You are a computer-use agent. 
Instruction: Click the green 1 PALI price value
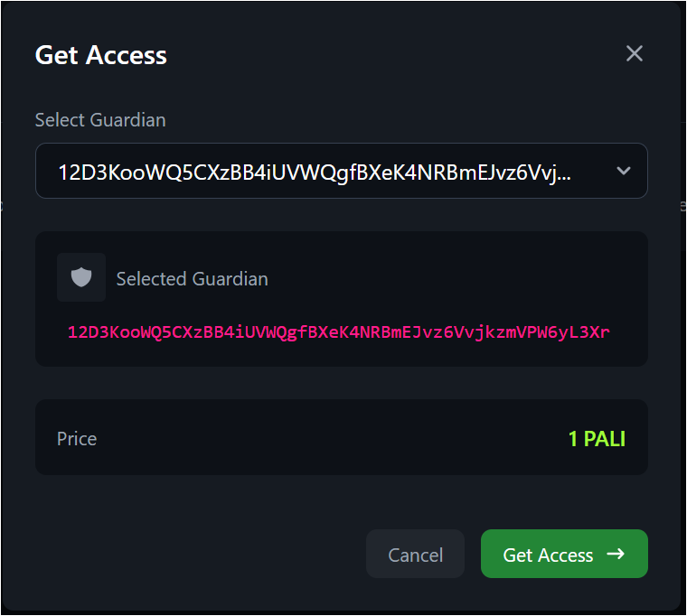point(597,438)
